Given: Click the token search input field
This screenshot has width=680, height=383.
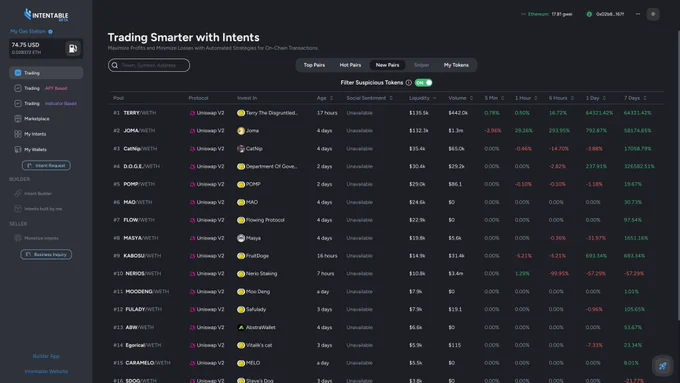Looking at the screenshot, I should click(x=149, y=65).
